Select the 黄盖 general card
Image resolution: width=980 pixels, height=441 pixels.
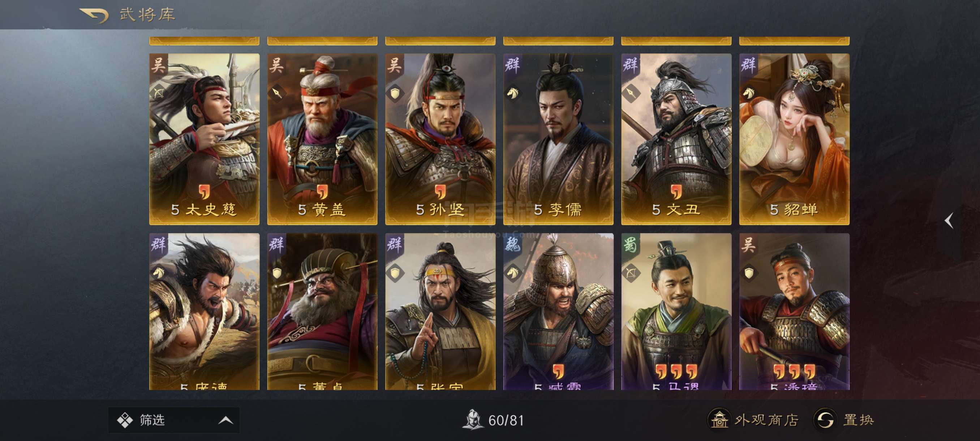point(322,139)
